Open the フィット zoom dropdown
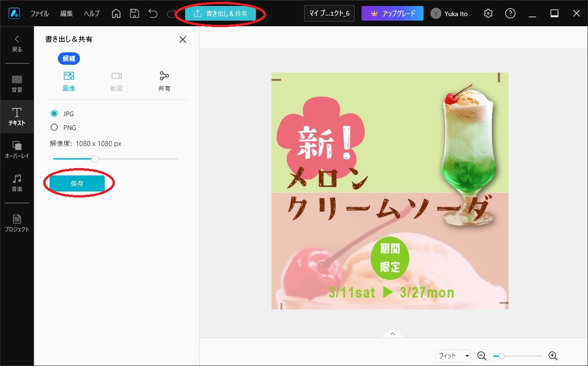Image resolution: width=588 pixels, height=366 pixels. [x=453, y=356]
